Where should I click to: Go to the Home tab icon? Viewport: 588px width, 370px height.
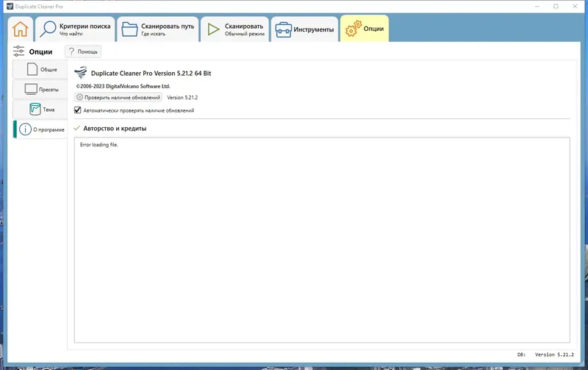tap(21, 29)
